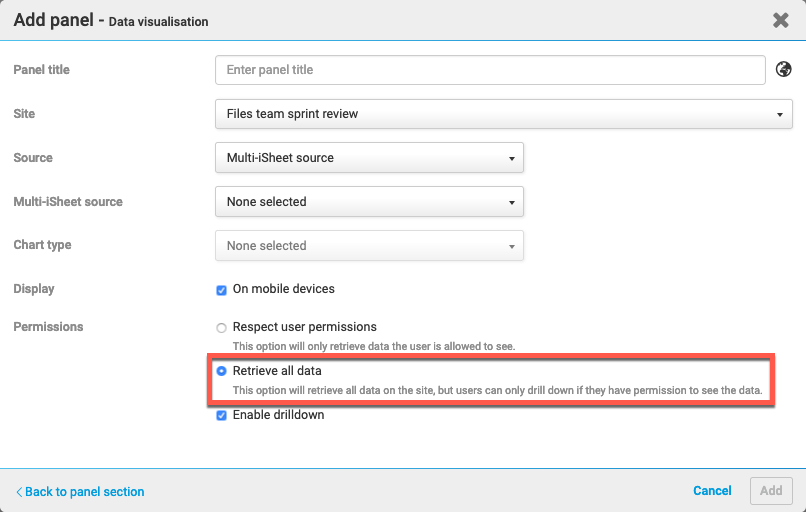Image resolution: width=806 pixels, height=512 pixels.
Task: Focus the Enter panel title field
Action: point(490,70)
